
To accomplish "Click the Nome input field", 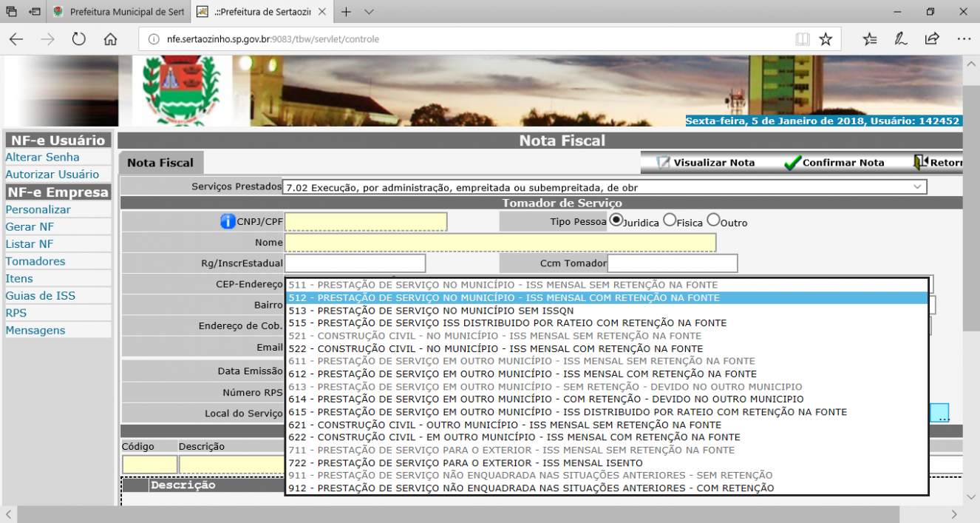I will click(500, 243).
